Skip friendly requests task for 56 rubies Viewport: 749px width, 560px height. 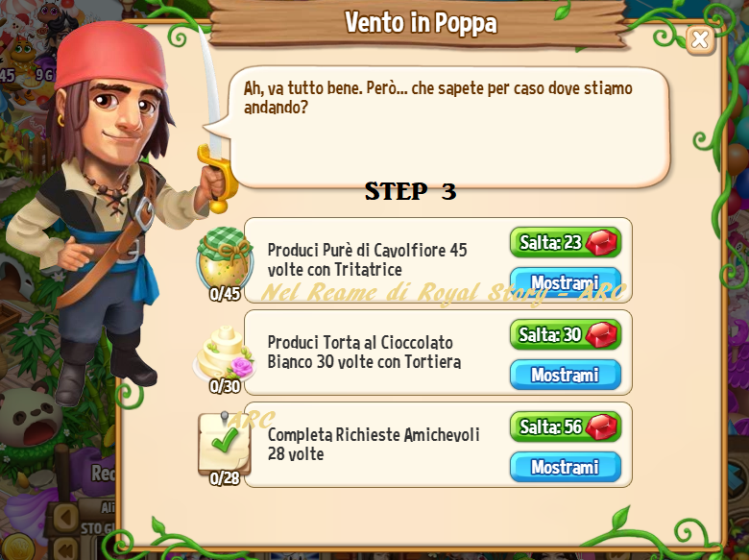tap(566, 426)
